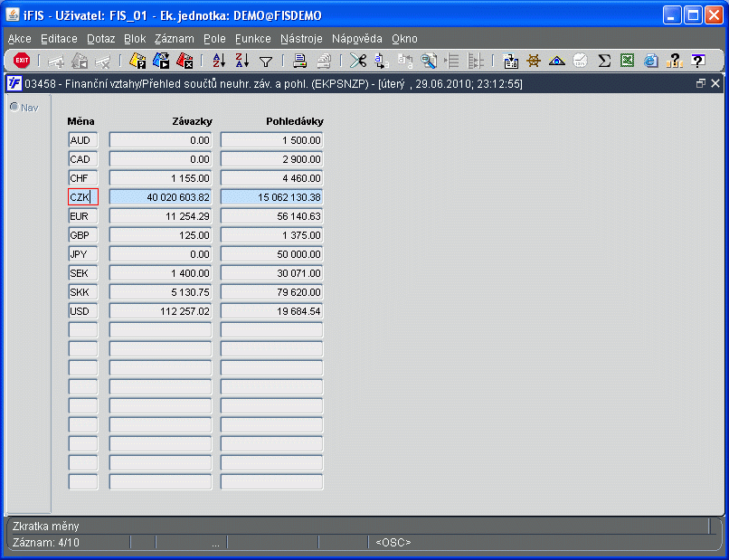
Task: Click Pohledávky value 15 062 130.38
Action: click(272, 197)
